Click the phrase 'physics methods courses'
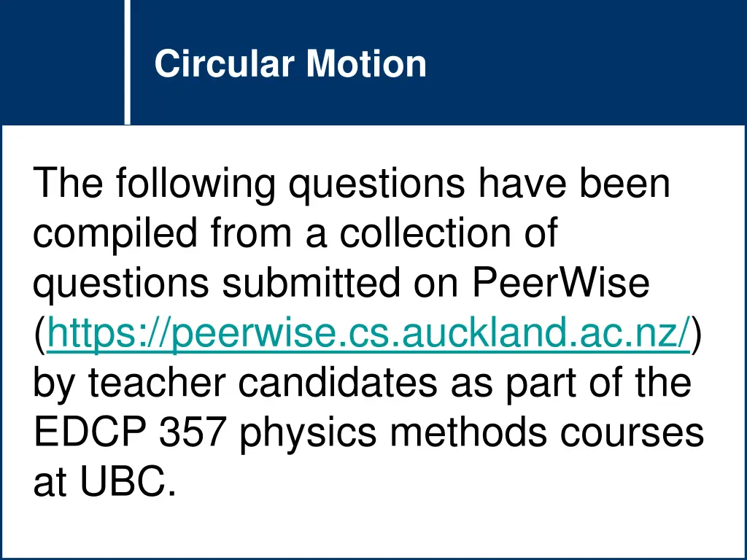The width and height of the screenshot is (747, 560). click(471, 433)
